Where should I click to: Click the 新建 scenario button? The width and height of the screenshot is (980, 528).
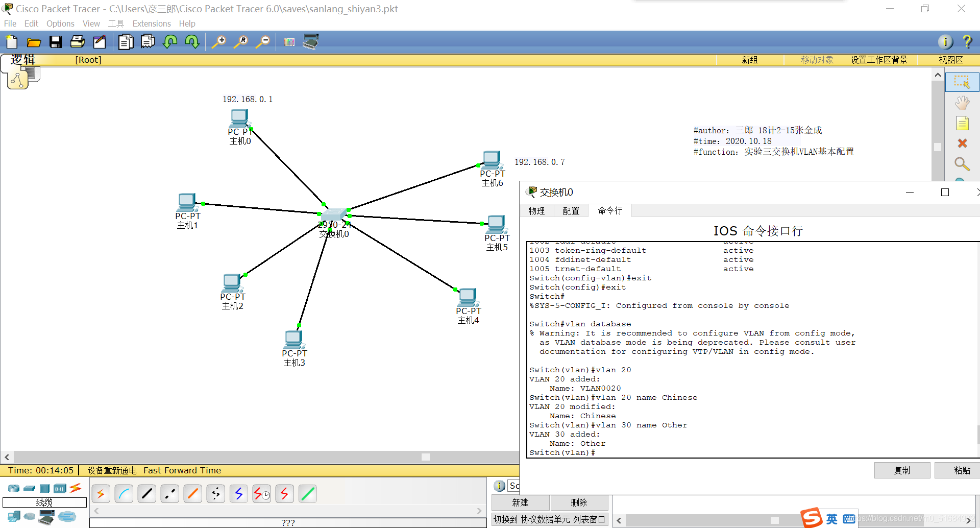coord(520,502)
